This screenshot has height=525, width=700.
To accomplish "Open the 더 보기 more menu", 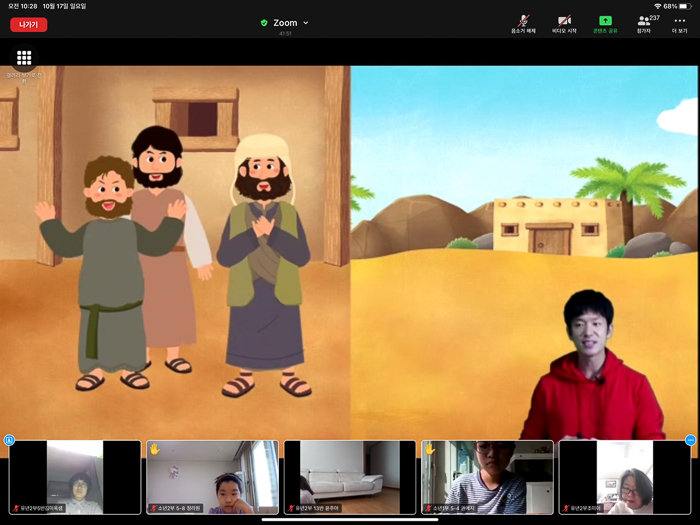I will point(679,24).
